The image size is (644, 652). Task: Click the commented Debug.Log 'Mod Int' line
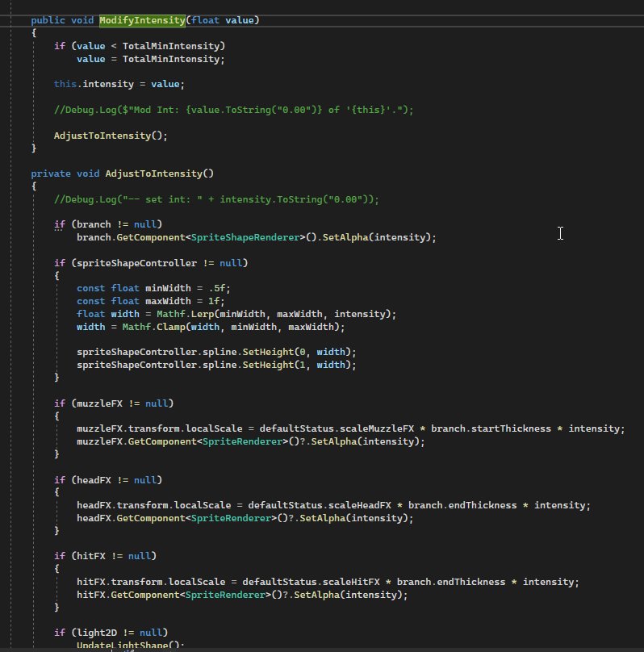[x=233, y=110]
